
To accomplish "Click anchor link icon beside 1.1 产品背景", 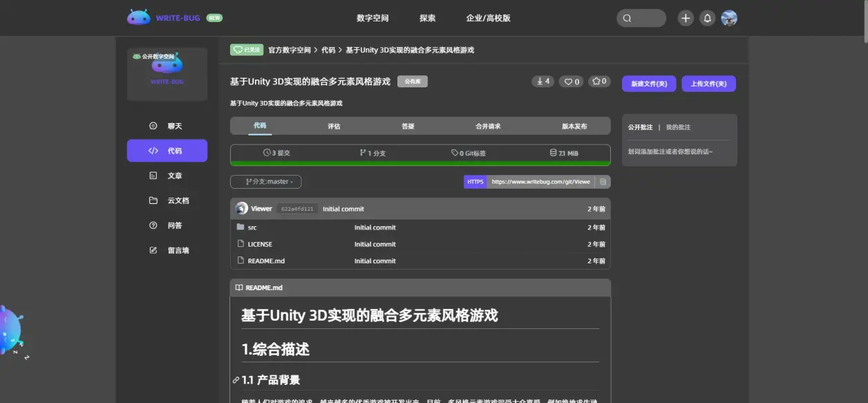I will (236, 380).
